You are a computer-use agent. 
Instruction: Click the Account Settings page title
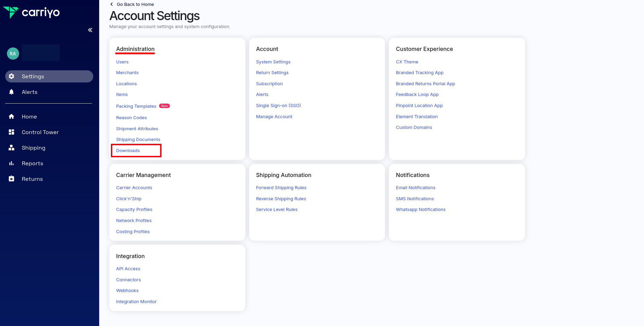tap(155, 16)
